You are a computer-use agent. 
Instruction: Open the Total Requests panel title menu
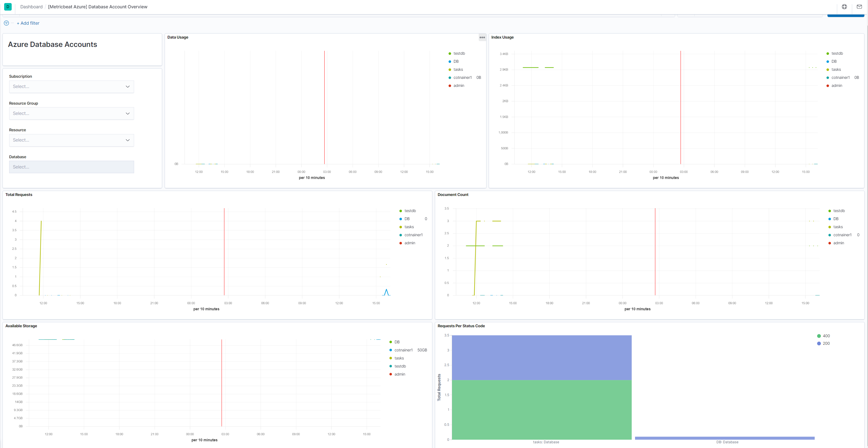[19, 194]
